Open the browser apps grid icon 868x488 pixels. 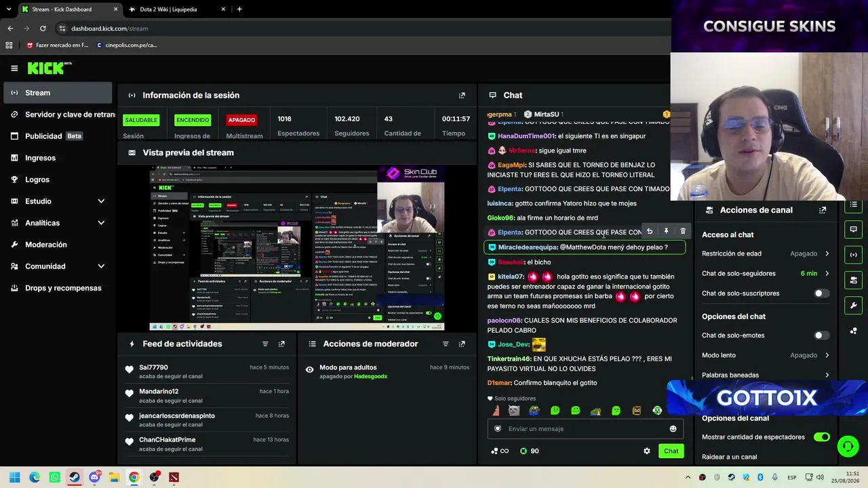9,45
